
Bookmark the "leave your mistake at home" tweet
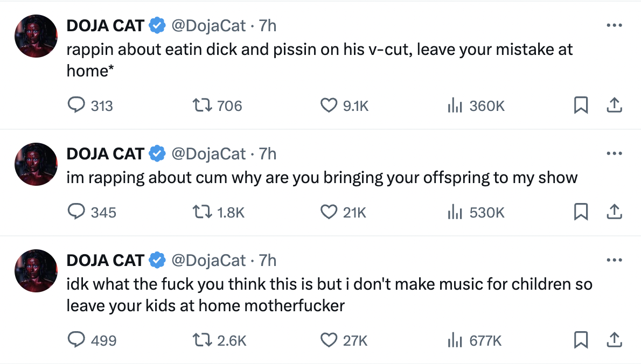click(581, 106)
